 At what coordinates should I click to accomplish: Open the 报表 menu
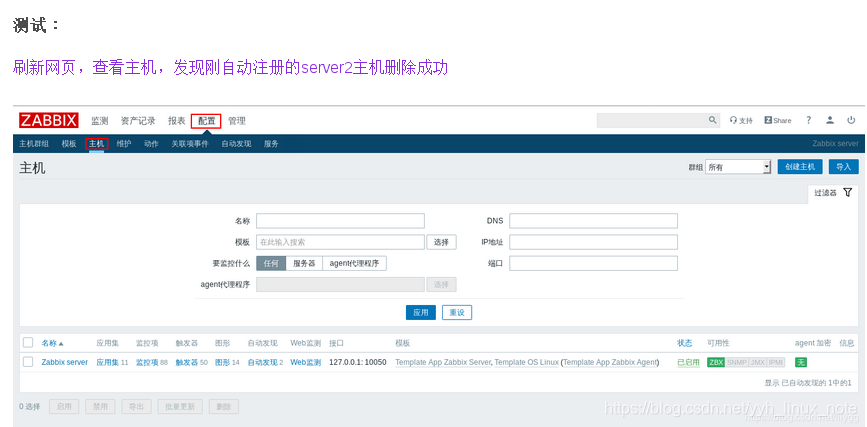click(x=177, y=121)
